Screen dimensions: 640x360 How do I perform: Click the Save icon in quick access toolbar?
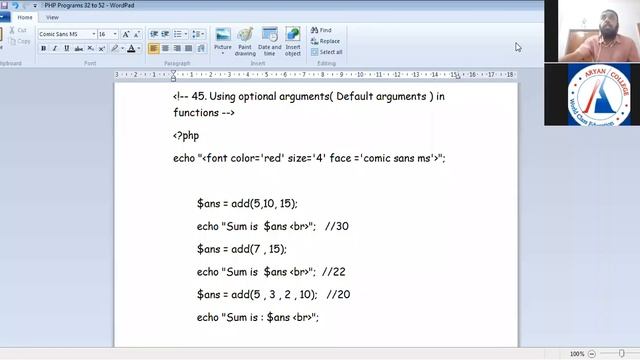pyautogui.click(x=4, y=5)
